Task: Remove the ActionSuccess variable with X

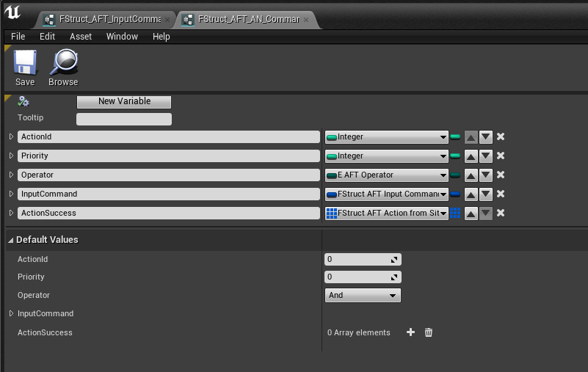Action: 501,213
